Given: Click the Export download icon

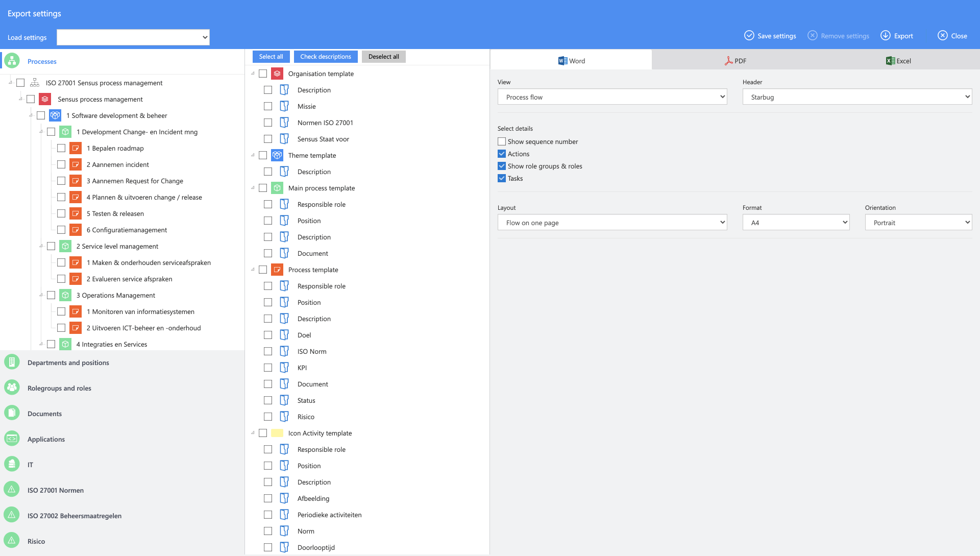Looking at the screenshot, I should [886, 36].
